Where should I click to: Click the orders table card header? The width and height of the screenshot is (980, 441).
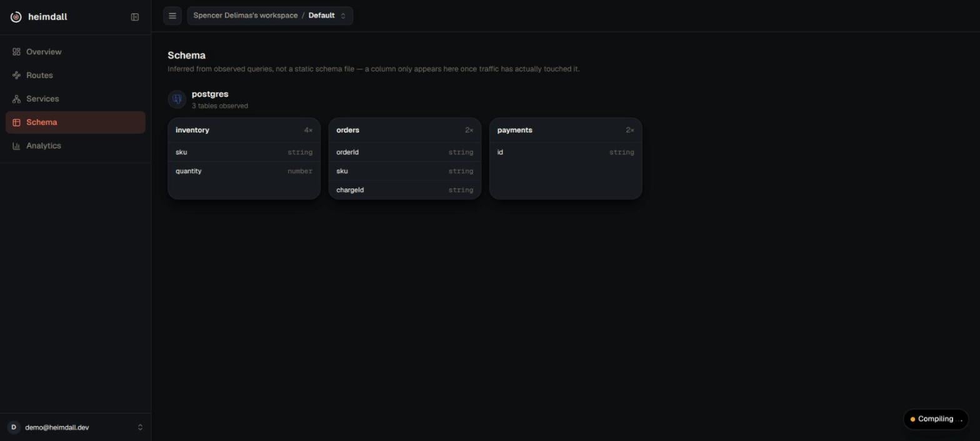point(405,130)
